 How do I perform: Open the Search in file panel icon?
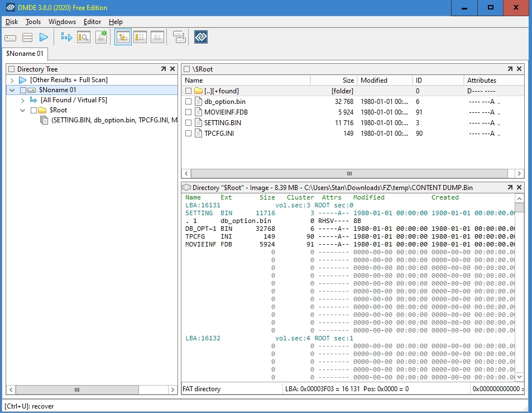[84, 37]
